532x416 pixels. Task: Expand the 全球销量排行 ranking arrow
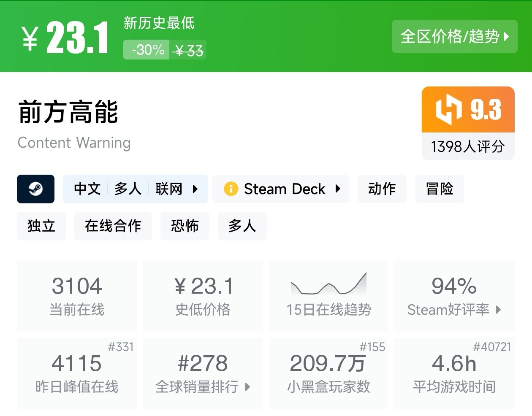pyautogui.click(x=247, y=386)
